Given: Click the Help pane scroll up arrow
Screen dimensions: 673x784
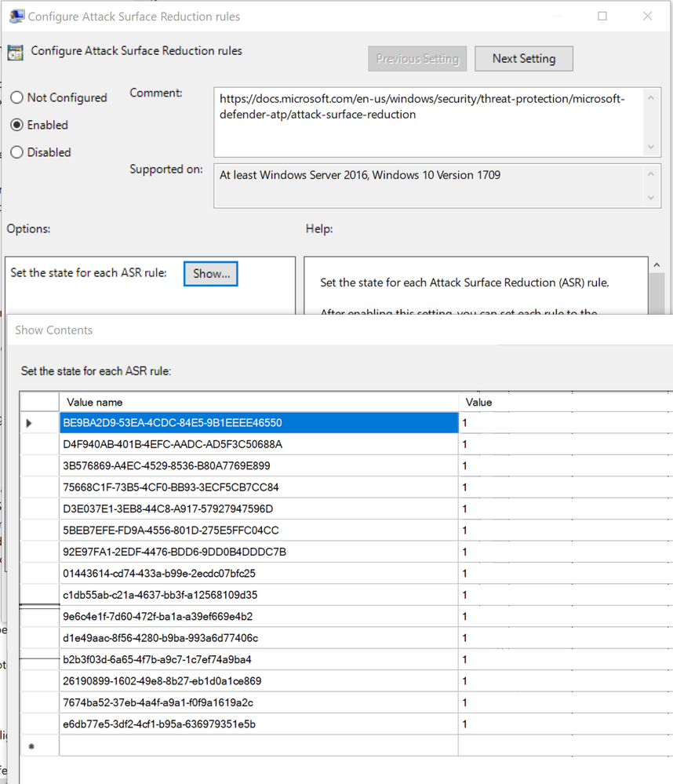Looking at the screenshot, I should 657,265.
